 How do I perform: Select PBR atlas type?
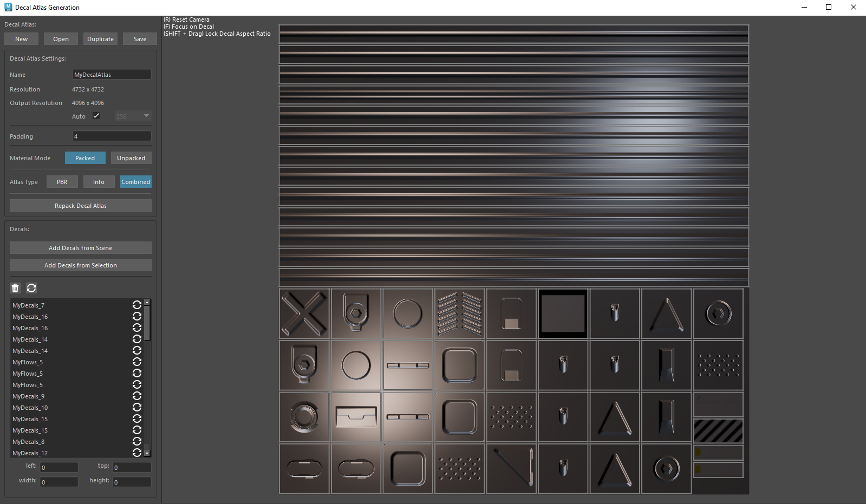(62, 182)
